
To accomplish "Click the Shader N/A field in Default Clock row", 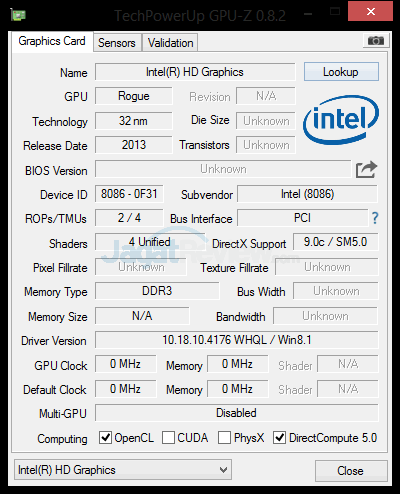I will pyautogui.click(x=348, y=389).
